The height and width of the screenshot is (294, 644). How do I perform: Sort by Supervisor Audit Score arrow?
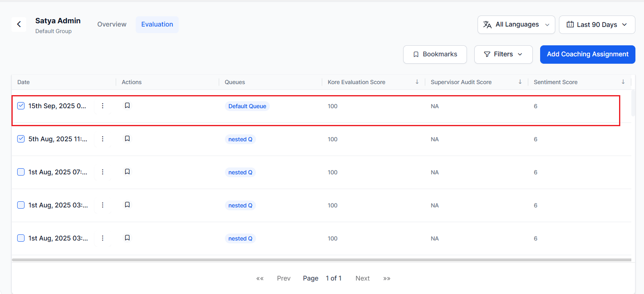[520, 82]
